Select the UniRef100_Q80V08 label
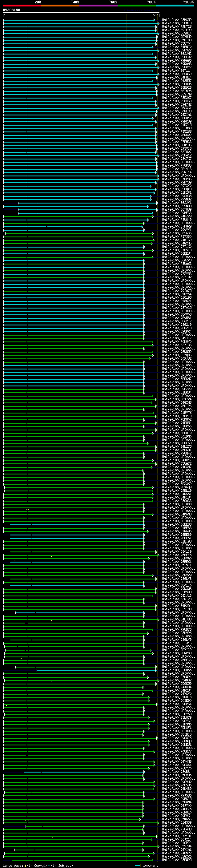The height and width of the screenshot is (868, 197). point(177,315)
